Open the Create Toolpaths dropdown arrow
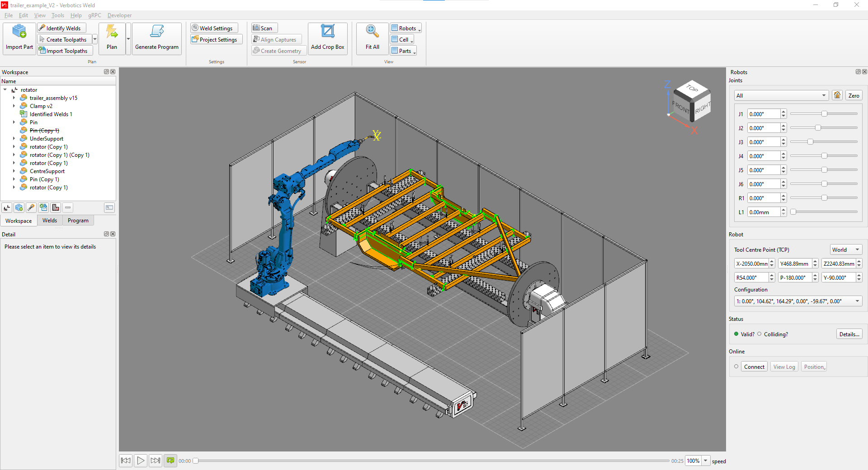Screen dimensions: 868x470 tap(95, 39)
